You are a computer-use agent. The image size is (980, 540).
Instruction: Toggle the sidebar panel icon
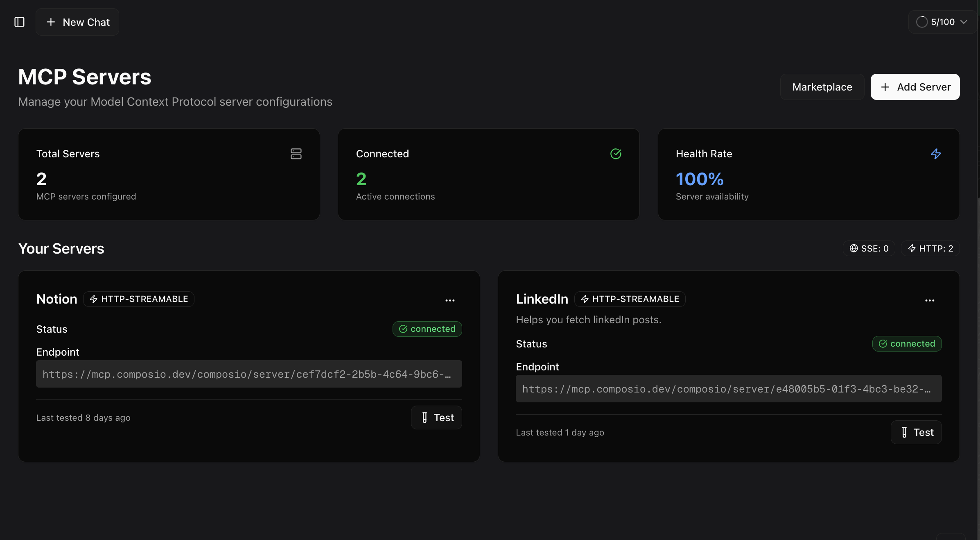(x=19, y=22)
